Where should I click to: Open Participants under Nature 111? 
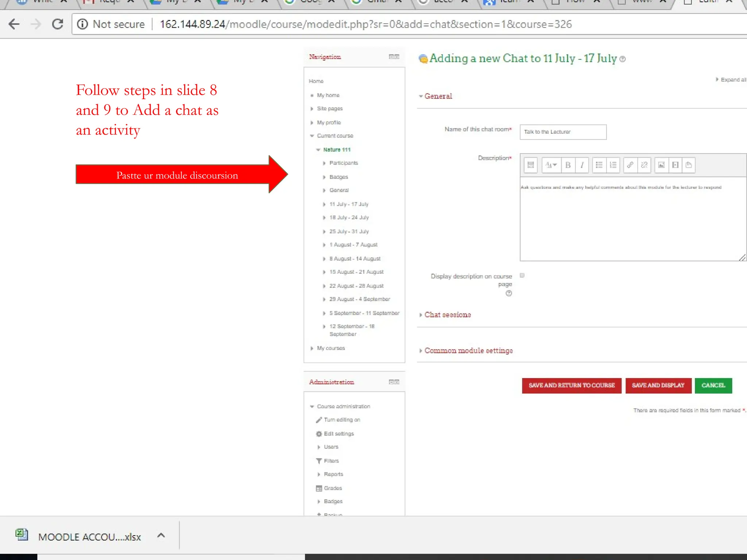[344, 163]
